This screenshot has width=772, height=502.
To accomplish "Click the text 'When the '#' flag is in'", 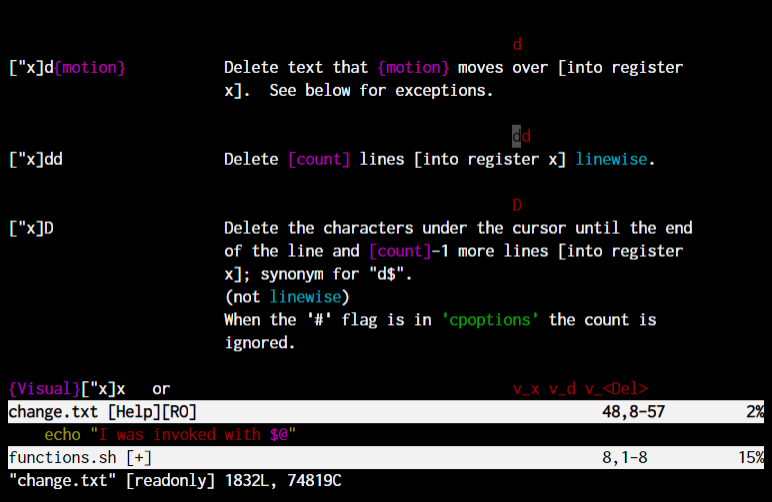I will [328, 320].
